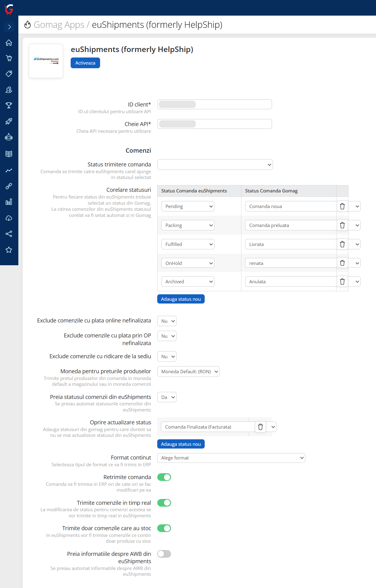The image size is (376, 588).
Task: Open the Moneda Default (RON) dropdown
Action: 188,371
